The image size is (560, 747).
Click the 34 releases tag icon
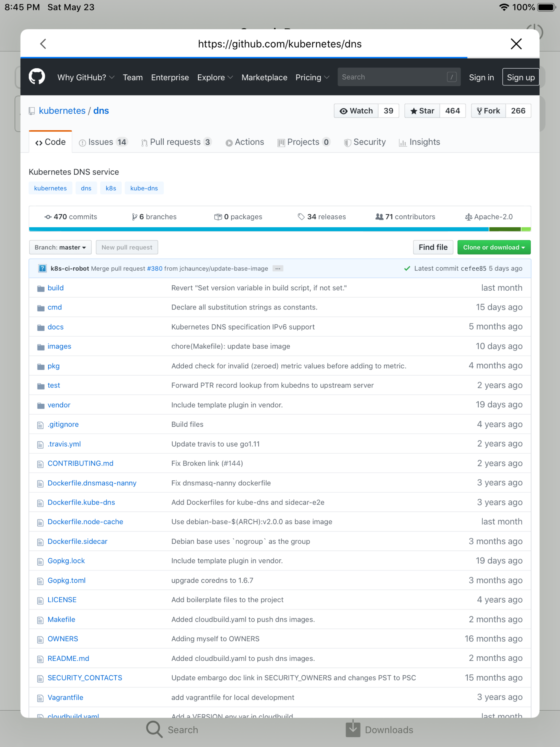click(x=302, y=217)
